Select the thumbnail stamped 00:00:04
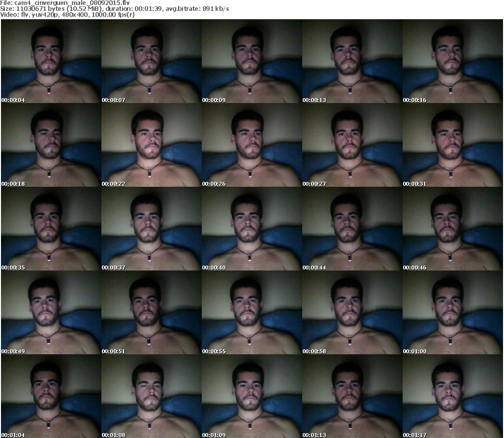Viewport: 504px width, 438px height. [x=51, y=61]
